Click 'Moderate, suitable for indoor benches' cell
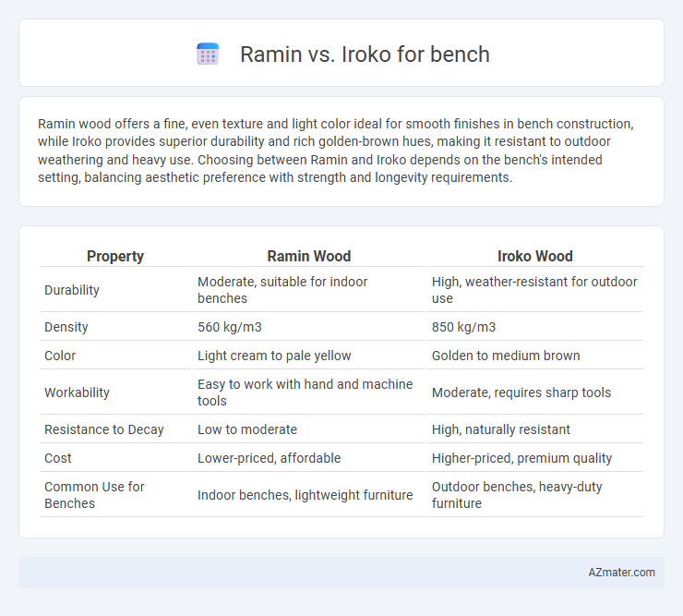Viewport: 683px width, 616px height. coord(308,290)
